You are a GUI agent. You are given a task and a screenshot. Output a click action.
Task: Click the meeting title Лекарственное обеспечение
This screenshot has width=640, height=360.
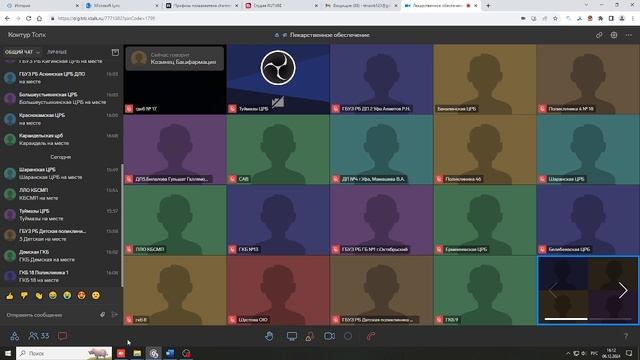tap(329, 35)
